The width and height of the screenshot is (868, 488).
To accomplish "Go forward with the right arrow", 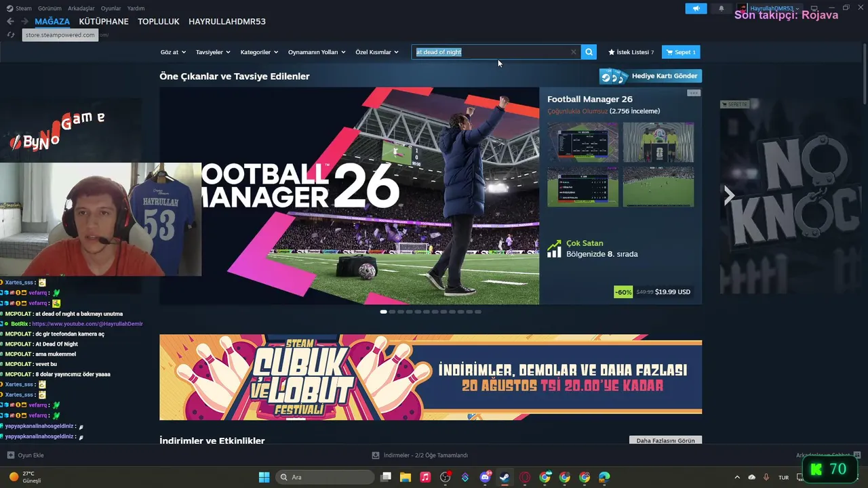I will [x=24, y=22].
